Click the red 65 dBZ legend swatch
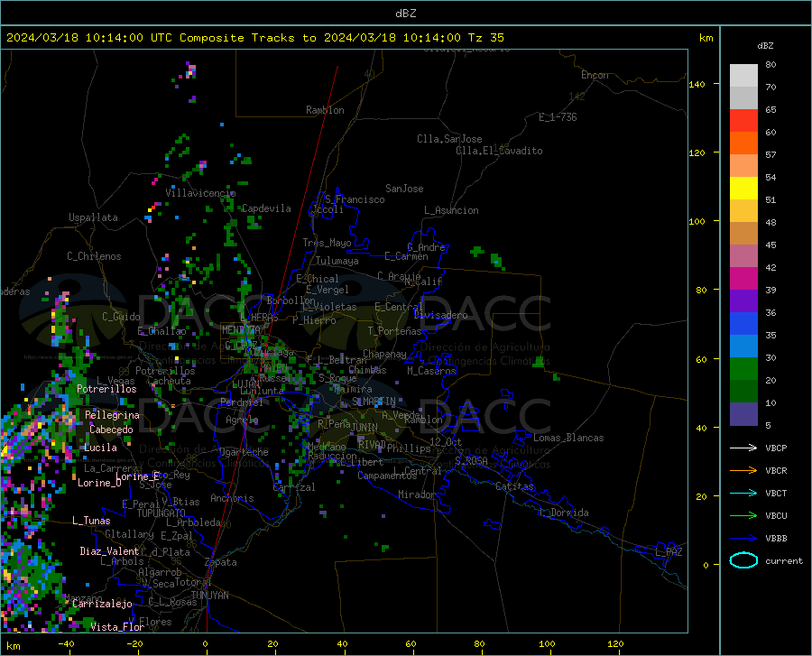Screen dimensions: 812x656 743,121
